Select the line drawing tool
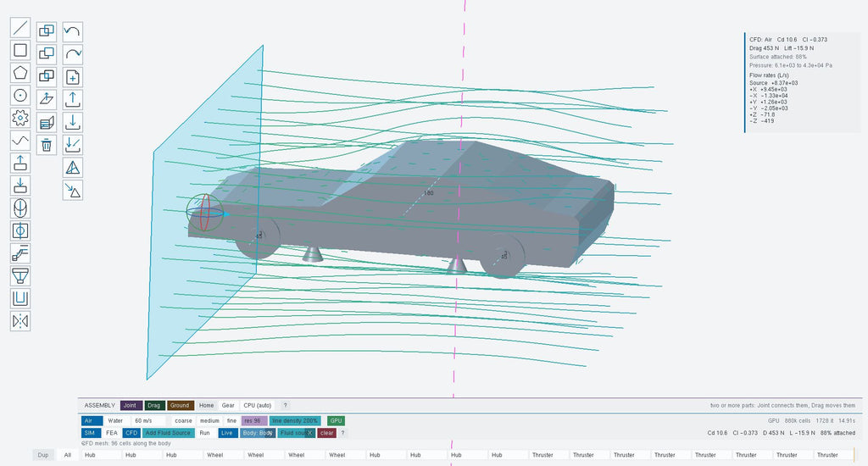Image resolution: width=868 pixels, height=466 pixels. pyautogui.click(x=20, y=28)
